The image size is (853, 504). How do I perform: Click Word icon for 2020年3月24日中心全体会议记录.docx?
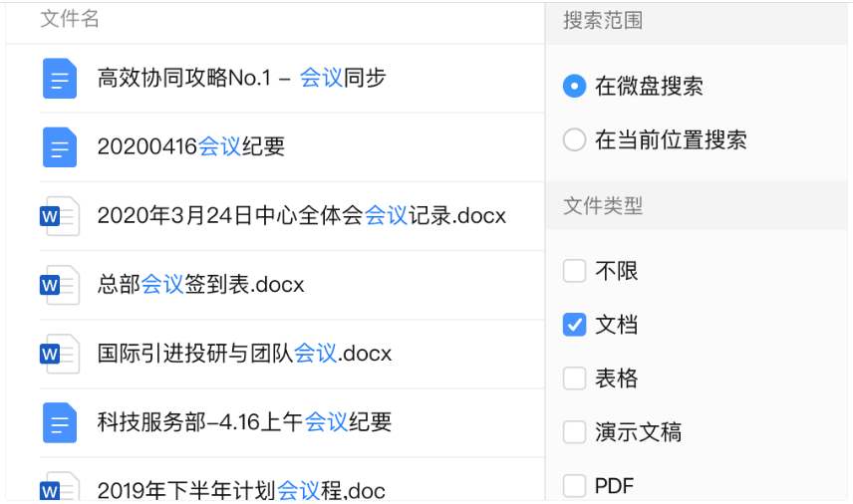(60, 216)
